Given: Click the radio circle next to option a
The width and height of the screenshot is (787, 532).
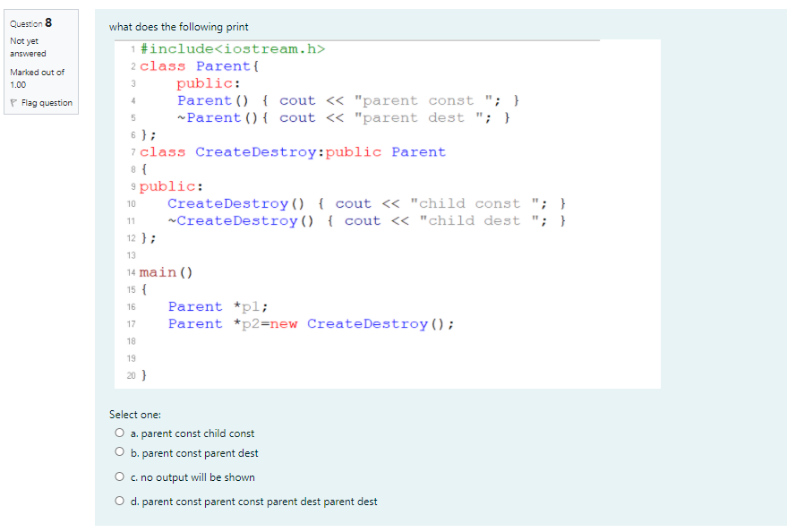Looking at the screenshot, I should click(x=119, y=433).
